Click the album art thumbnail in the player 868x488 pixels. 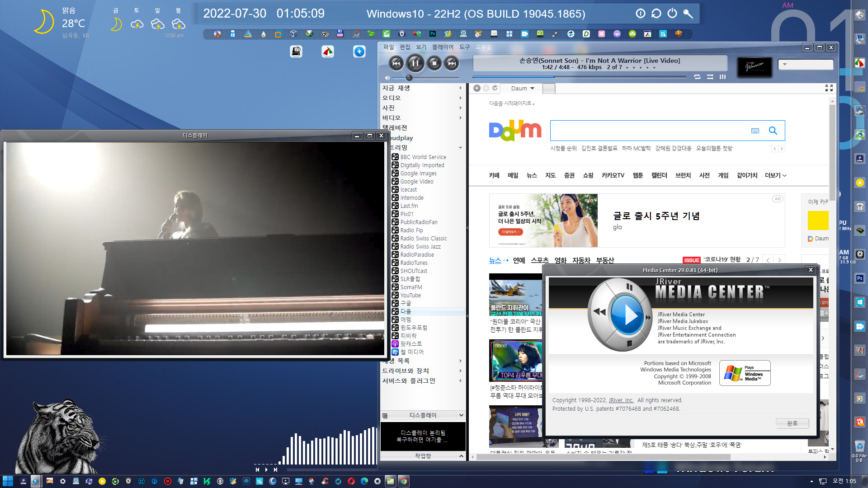point(755,66)
